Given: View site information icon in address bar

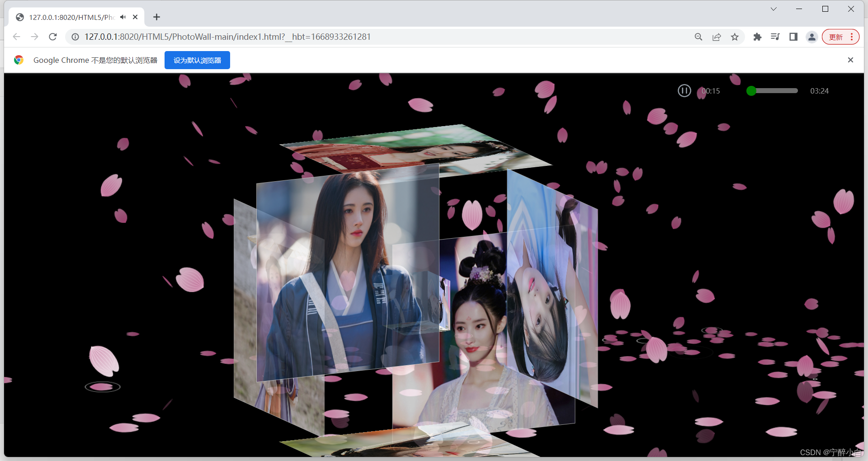Looking at the screenshot, I should [75, 37].
